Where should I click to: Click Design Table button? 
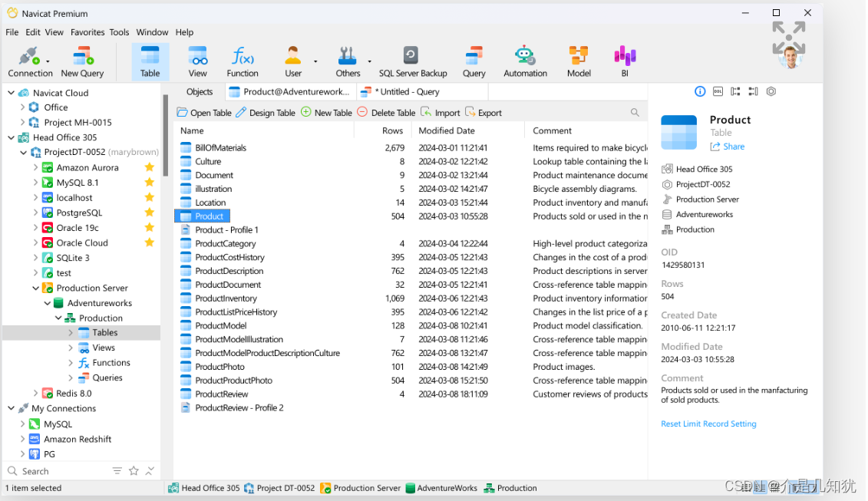pyautogui.click(x=266, y=112)
